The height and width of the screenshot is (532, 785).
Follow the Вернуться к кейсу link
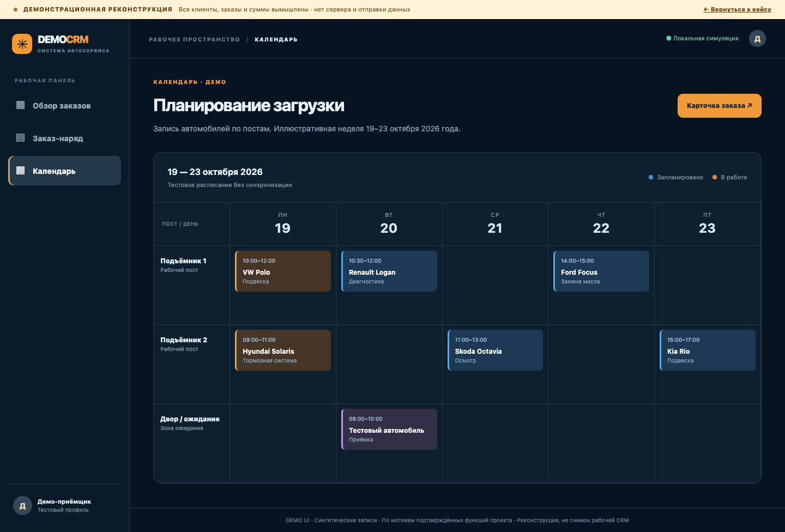(737, 9)
